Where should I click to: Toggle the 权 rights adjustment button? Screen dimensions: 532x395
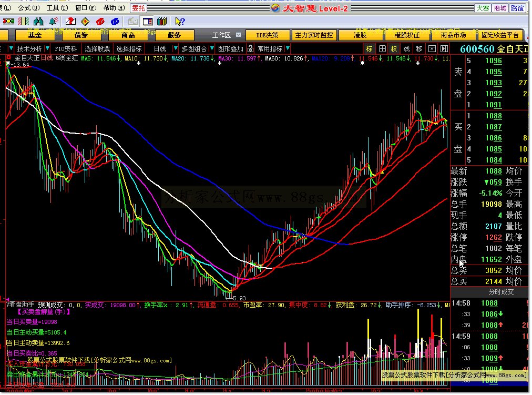(394, 49)
